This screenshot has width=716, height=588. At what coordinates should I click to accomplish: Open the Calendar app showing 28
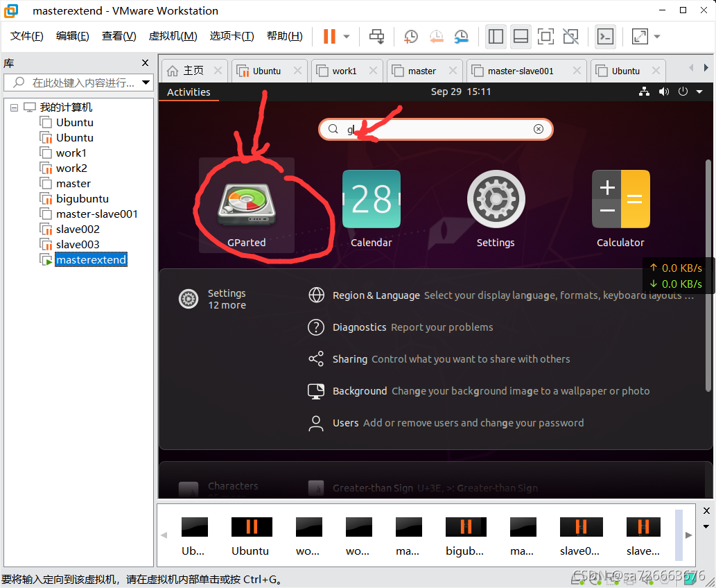(x=371, y=199)
